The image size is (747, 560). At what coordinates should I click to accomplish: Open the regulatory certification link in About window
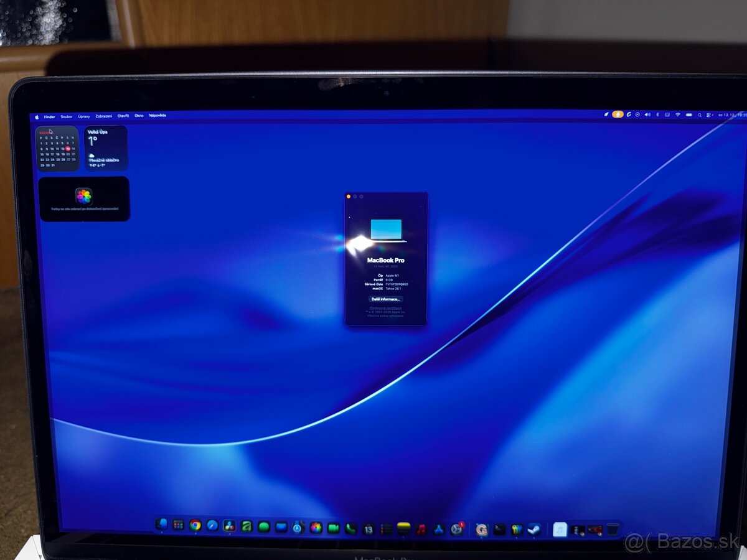(386, 309)
